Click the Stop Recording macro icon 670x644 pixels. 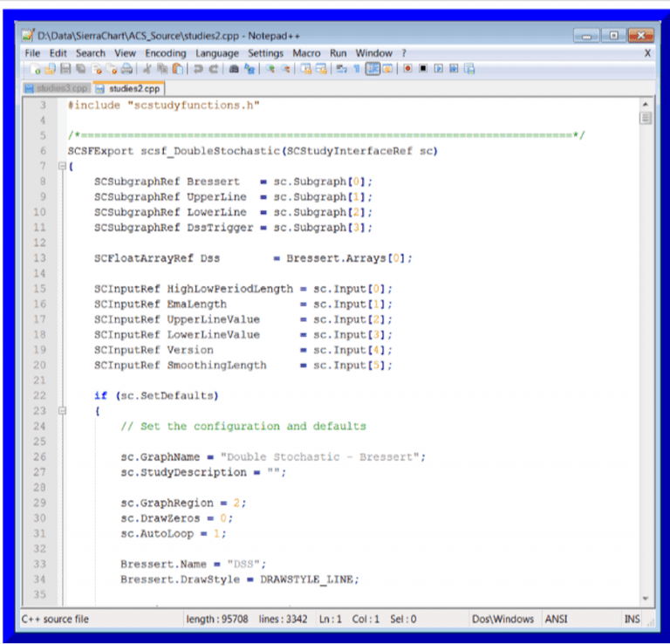[x=423, y=68]
